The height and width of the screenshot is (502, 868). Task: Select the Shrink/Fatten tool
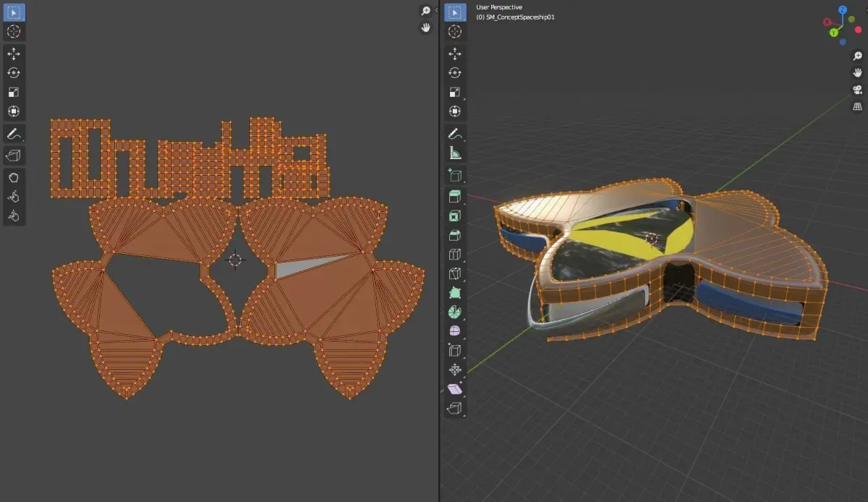pos(455,370)
